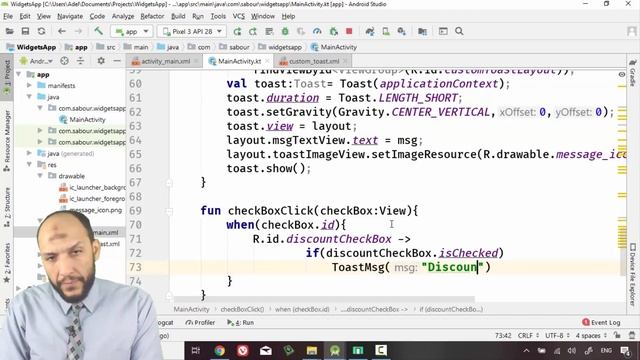Click the red Stop button icon
This screenshot has width=640, height=360.
click(349, 31)
